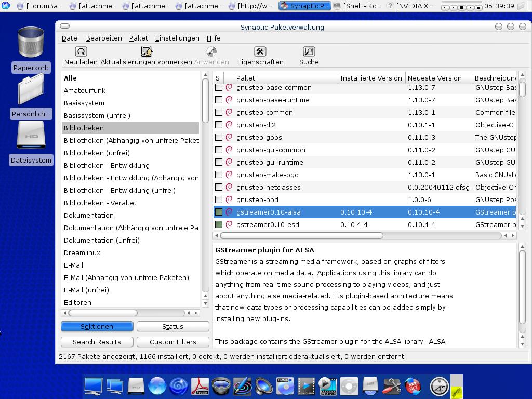Open the Bearbeiten menu
The width and height of the screenshot is (532, 399).
(x=104, y=38)
